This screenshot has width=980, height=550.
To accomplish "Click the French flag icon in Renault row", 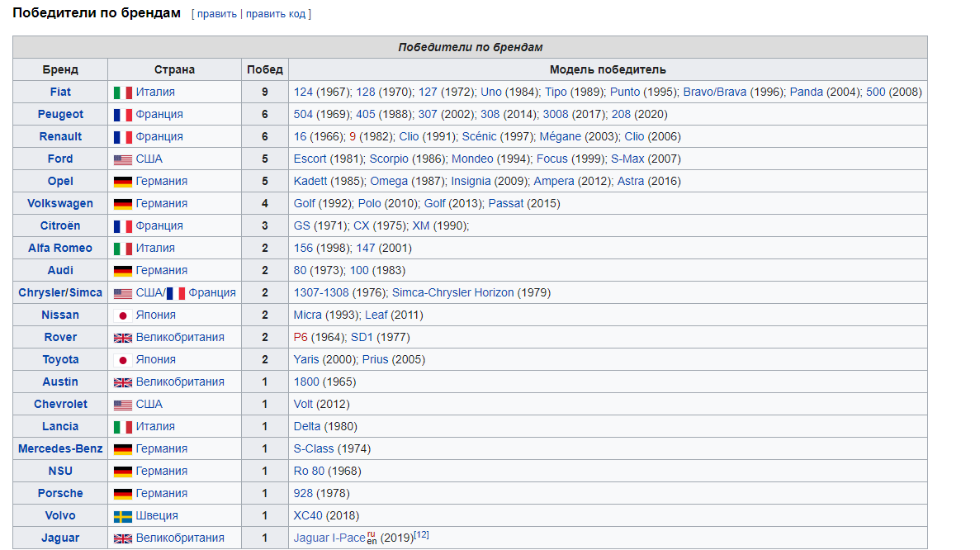I will pyautogui.click(x=122, y=137).
